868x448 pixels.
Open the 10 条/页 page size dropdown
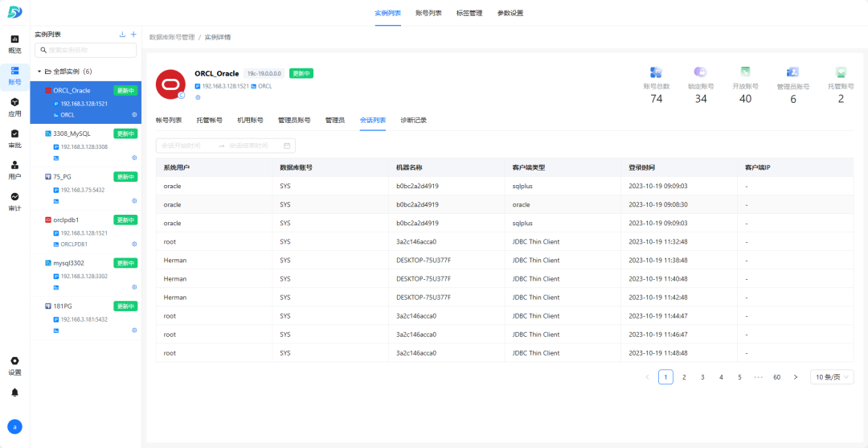(x=832, y=377)
